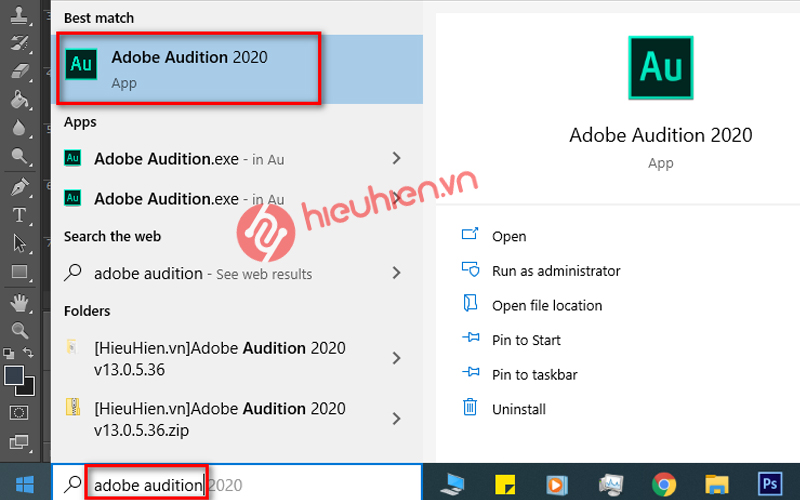Image resolution: width=800 pixels, height=500 pixels.
Task: Select the Clone Stamp tool in Photoshop
Action: [19, 15]
